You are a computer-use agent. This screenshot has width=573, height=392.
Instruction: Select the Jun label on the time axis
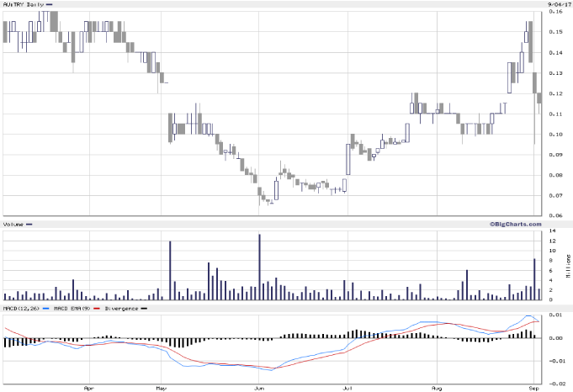click(x=259, y=389)
